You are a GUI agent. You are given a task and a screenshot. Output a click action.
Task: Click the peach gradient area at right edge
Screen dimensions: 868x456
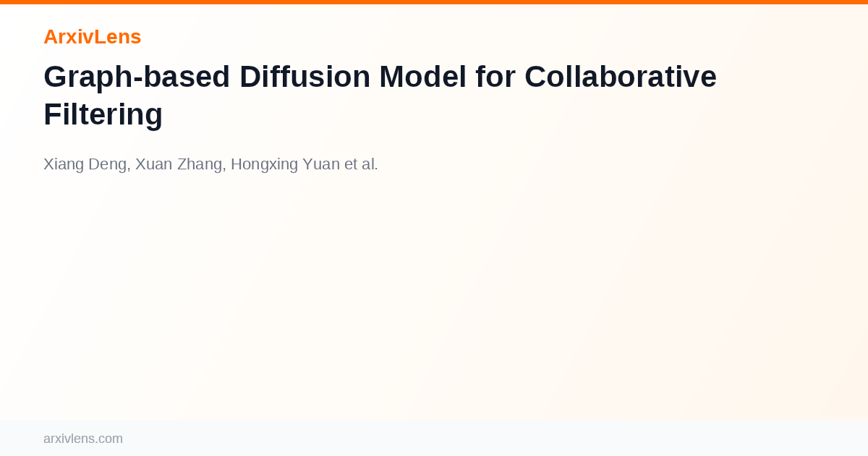click(832, 217)
